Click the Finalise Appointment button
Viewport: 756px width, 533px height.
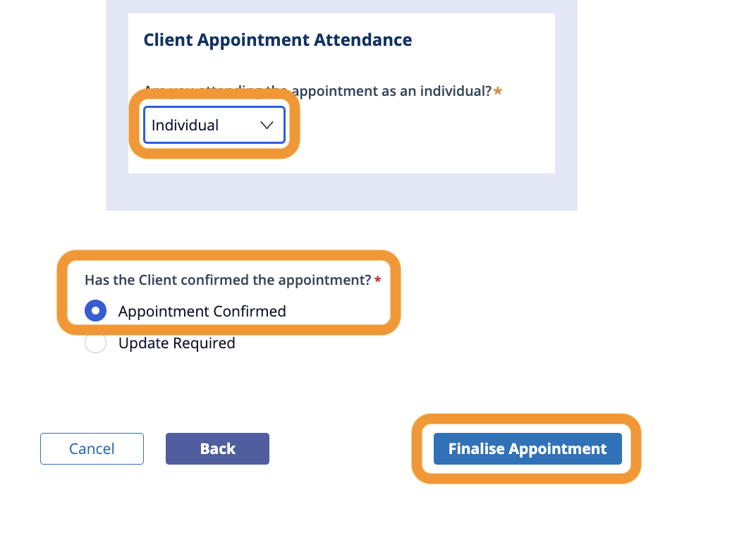point(528,449)
